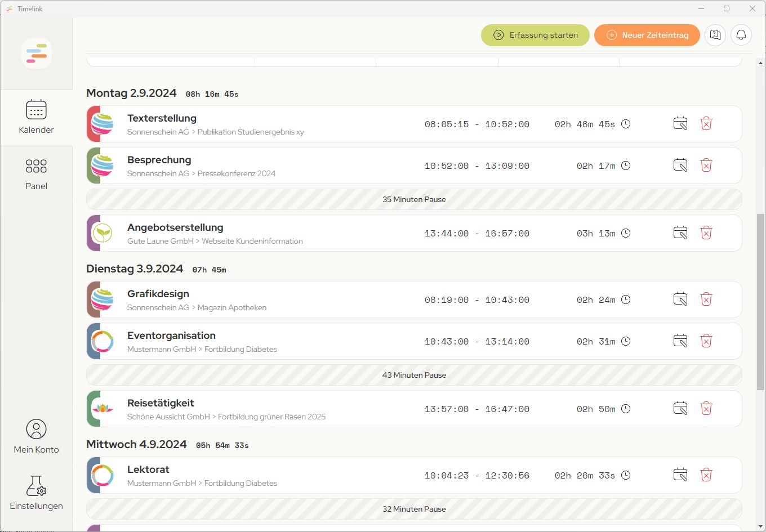Edit the Grafikdesign entry
This screenshot has width=766, height=532.
coord(680,299)
